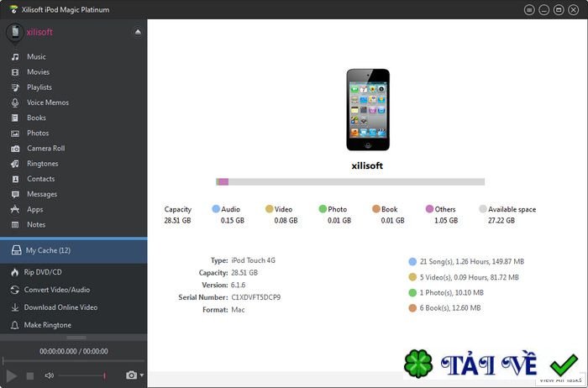The height and width of the screenshot is (388, 588).
Task: Click the sidebar panel resize grip
Action: [x=76, y=338]
